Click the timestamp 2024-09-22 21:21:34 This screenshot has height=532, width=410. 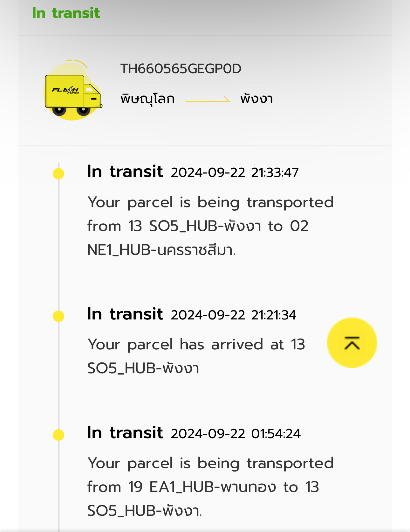234,315
